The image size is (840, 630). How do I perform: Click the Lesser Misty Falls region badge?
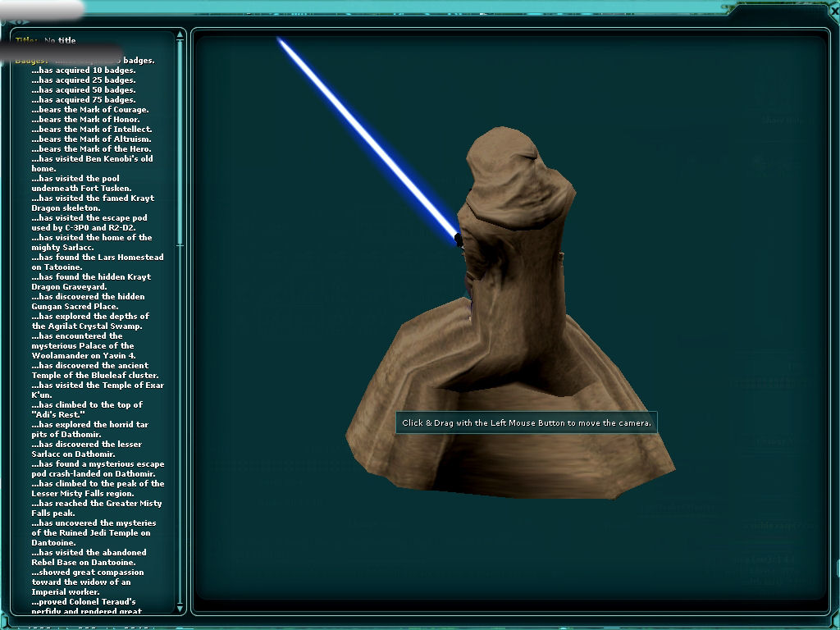(98, 489)
